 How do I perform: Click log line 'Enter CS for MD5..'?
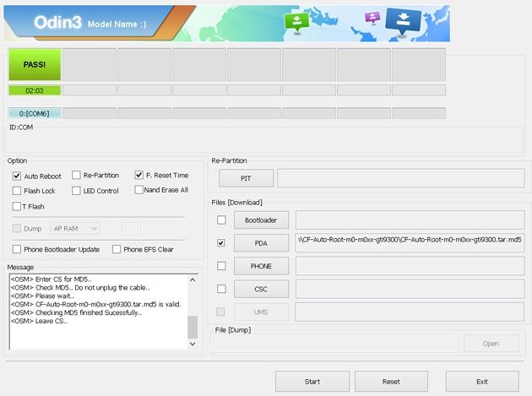(63, 279)
